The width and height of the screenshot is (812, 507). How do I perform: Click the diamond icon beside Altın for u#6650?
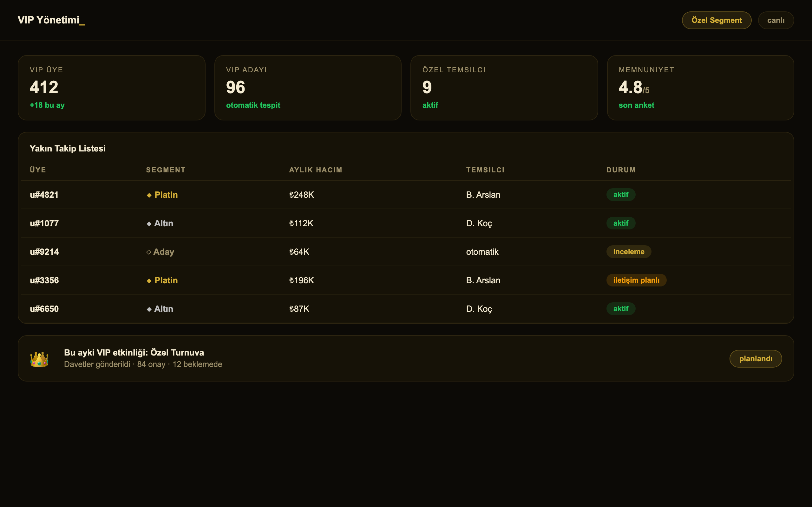click(149, 309)
